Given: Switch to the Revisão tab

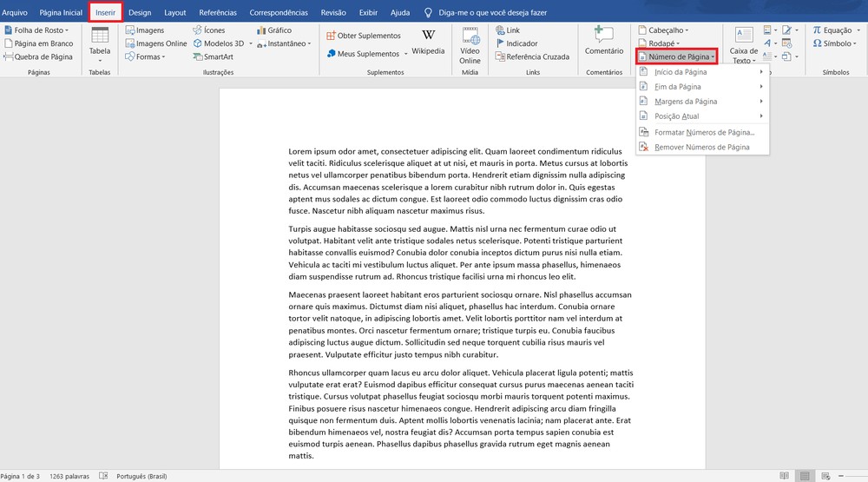Looking at the screenshot, I should [x=333, y=12].
